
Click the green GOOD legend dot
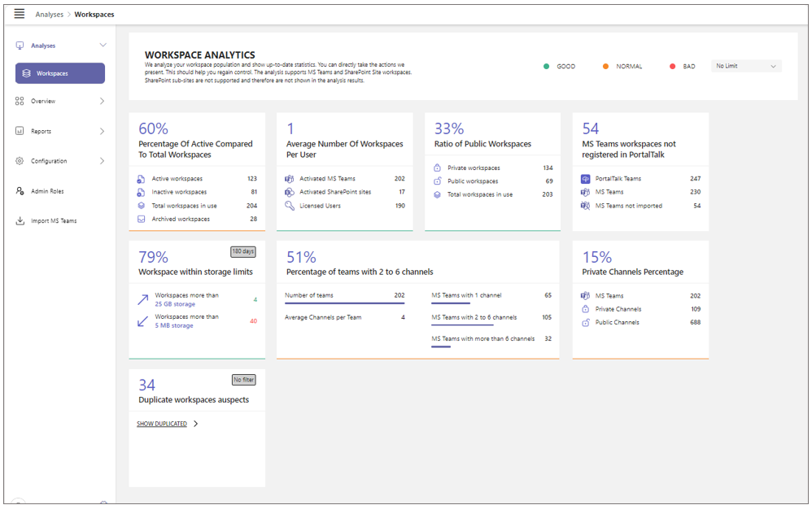[x=546, y=66]
